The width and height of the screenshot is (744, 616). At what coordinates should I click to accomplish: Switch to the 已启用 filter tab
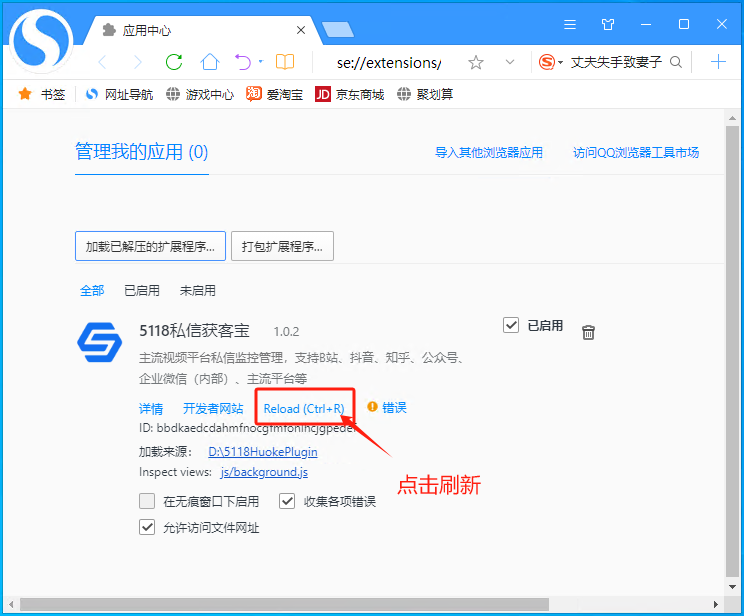[141, 290]
